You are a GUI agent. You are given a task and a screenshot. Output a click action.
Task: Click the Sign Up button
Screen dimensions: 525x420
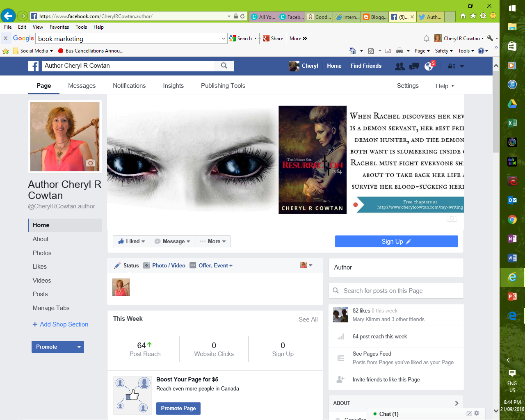(x=396, y=242)
